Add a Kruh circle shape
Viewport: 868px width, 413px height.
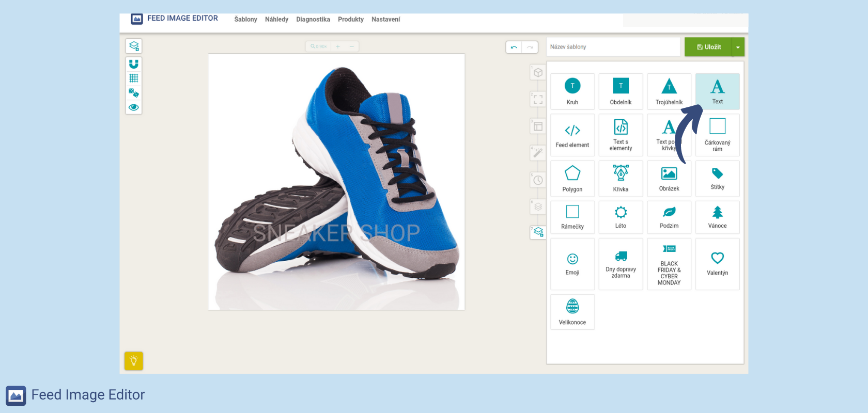click(x=572, y=91)
